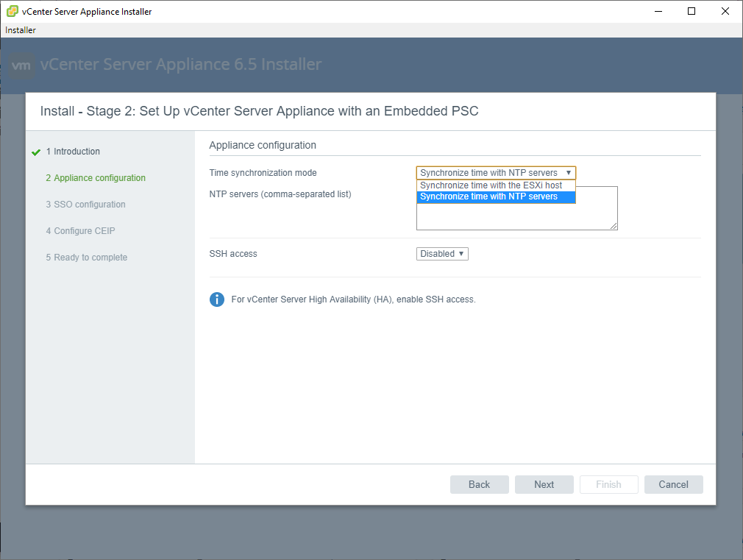743x560 pixels.
Task: Proceed with the Next button
Action: (544, 484)
